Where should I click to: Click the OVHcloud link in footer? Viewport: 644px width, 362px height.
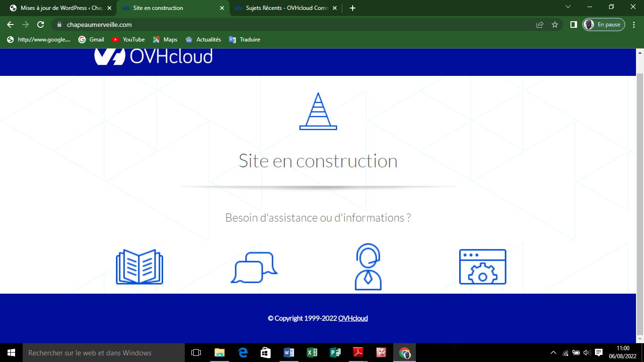[353, 318]
